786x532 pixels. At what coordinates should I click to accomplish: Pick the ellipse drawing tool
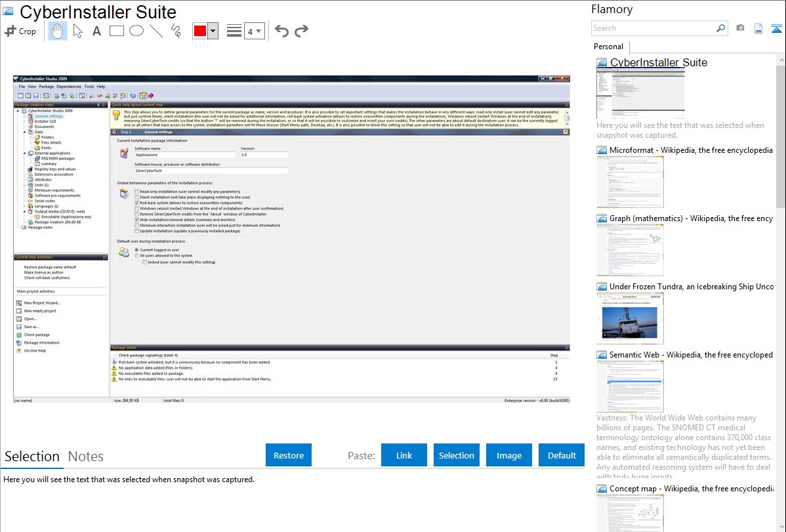click(x=136, y=31)
